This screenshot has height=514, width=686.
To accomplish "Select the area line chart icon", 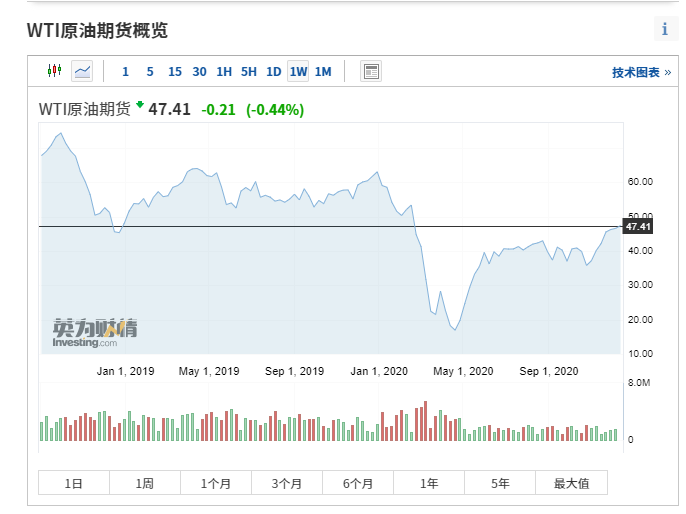I will pos(82,71).
